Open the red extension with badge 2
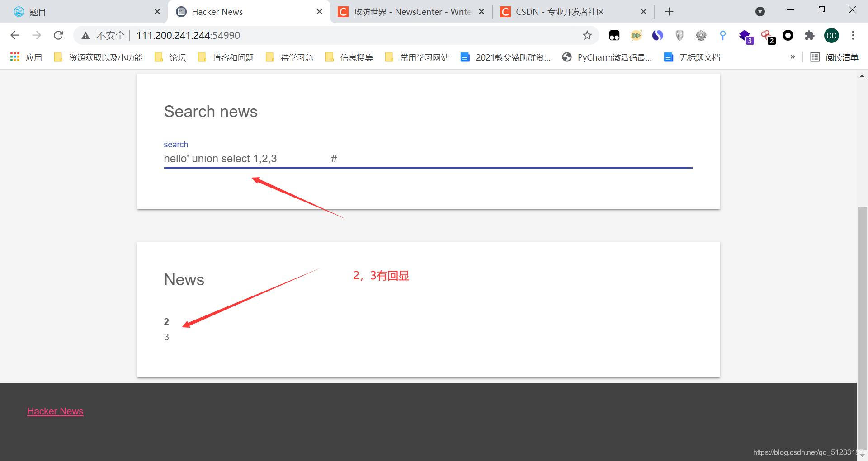 coord(767,36)
